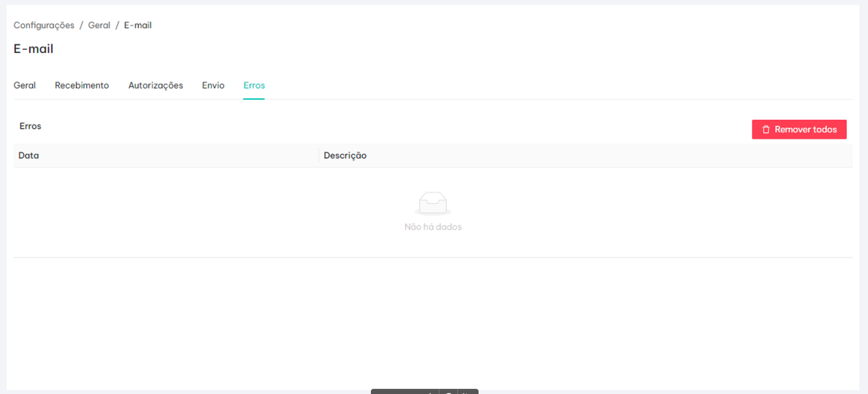Viewport: 868px width, 394px height.
Task: Click the "Não há dados" empty message
Action: [433, 227]
